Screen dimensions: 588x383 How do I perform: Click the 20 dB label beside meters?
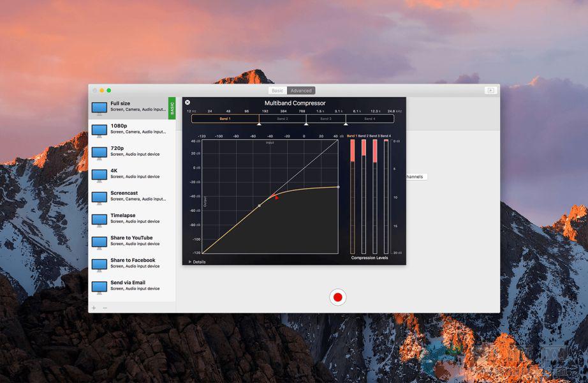tap(397, 253)
